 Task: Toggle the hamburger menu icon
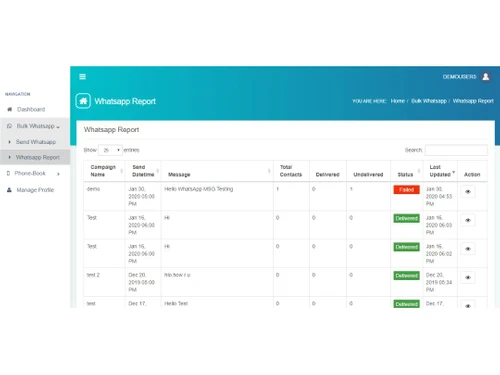pos(82,77)
